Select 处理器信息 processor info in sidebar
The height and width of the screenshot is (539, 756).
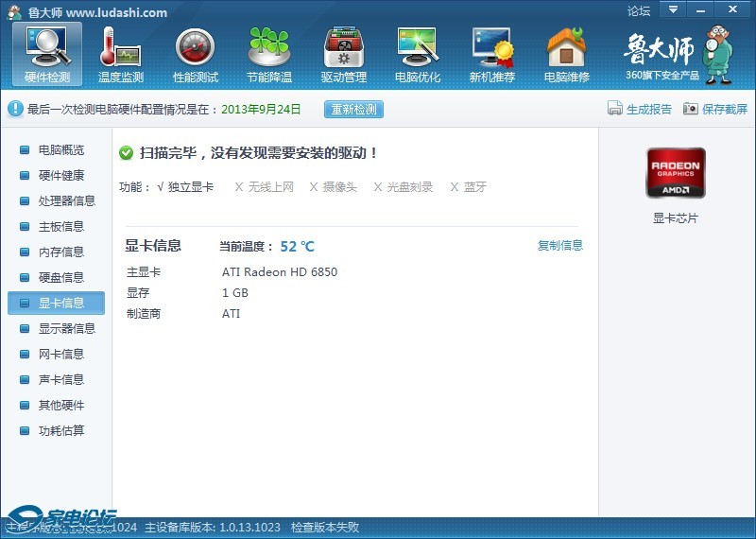66,201
